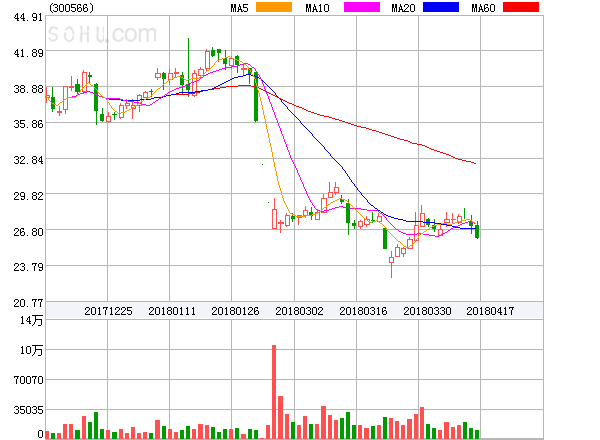
Task: Click the 70070 volume axis label
Action: (28, 380)
